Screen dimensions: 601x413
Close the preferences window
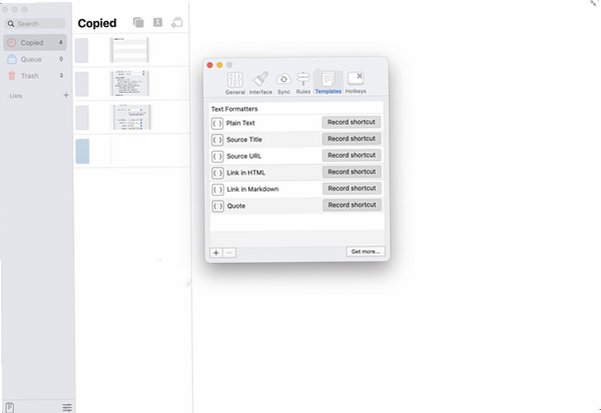tap(210, 65)
